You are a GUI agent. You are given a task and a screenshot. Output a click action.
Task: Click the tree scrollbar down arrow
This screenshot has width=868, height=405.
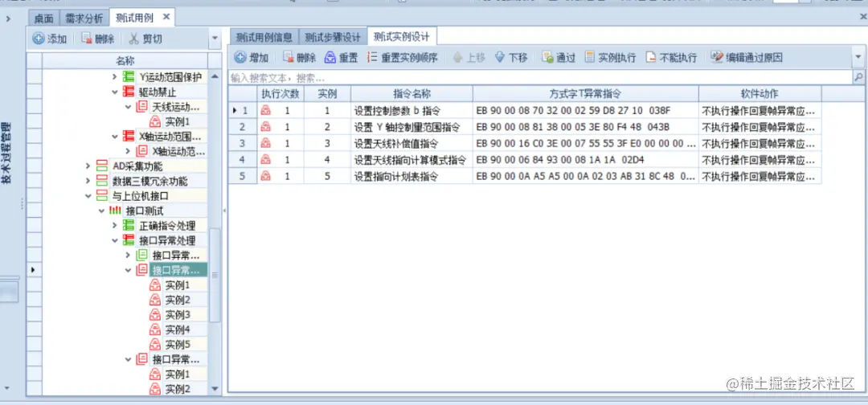point(215,389)
